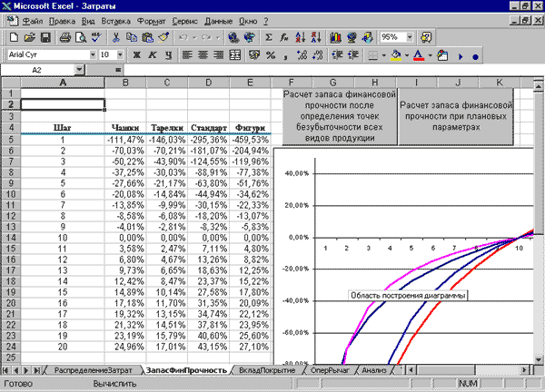Open the Name Box A2 dropdown
This screenshot has height=392, width=545.
point(79,70)
